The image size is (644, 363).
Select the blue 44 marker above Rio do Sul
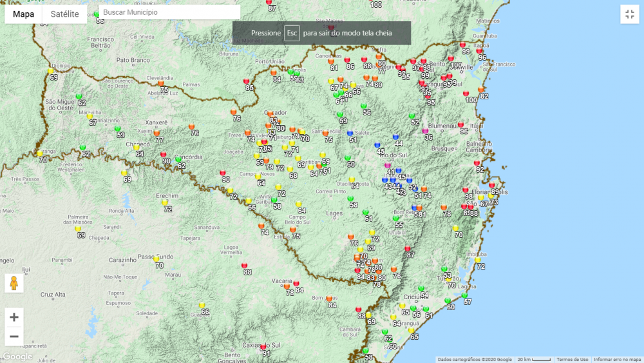(x=395, y=137)
